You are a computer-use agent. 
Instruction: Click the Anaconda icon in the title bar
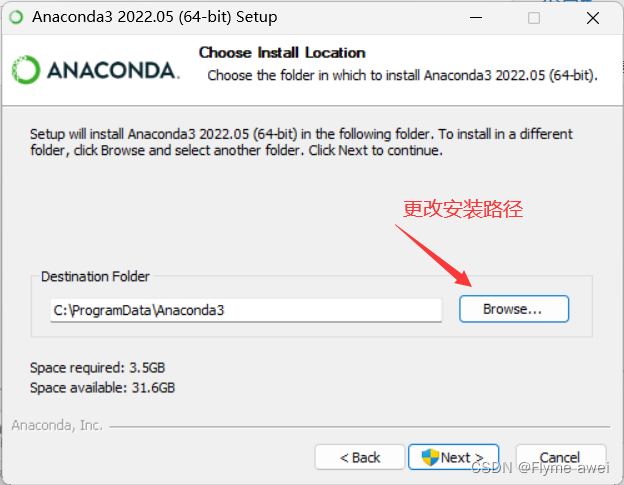point(16,17)
